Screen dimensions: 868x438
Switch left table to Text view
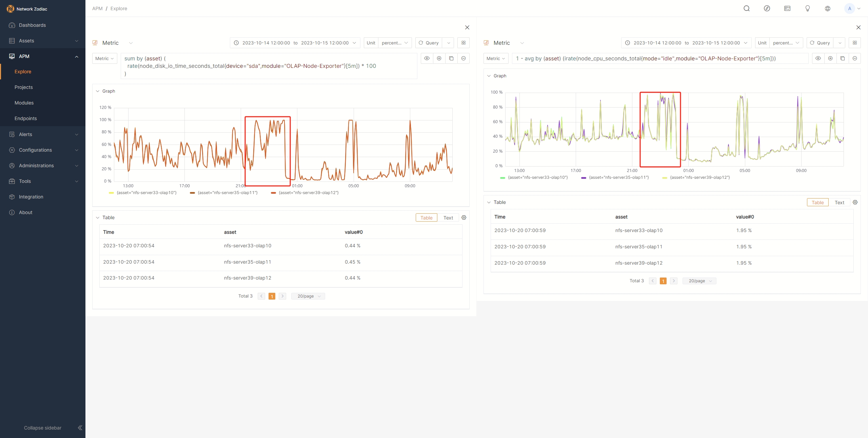pyautogui.click(x=448, y=218)
